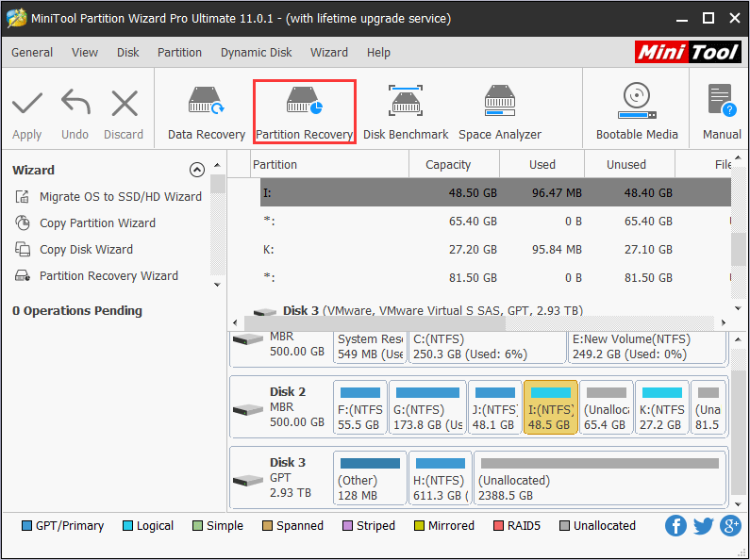Select C:(NTFS) 250.3 GB partition block
The width and height of the screenshot is (750, 560).
488,347
